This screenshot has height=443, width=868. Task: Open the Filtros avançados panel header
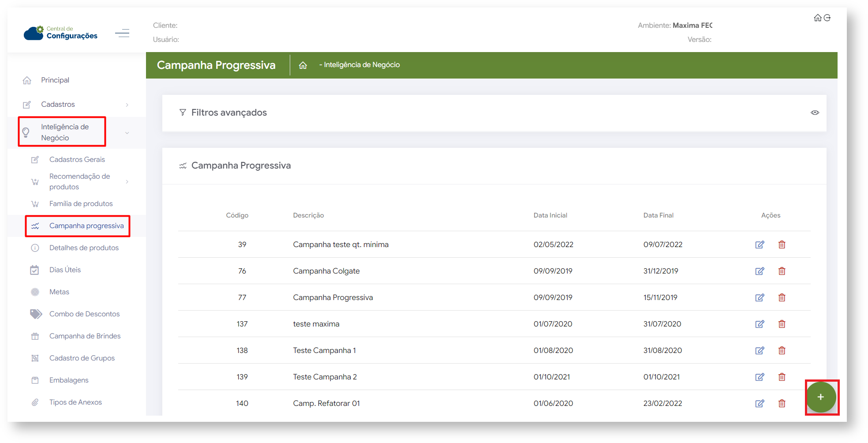click(229, 113)
